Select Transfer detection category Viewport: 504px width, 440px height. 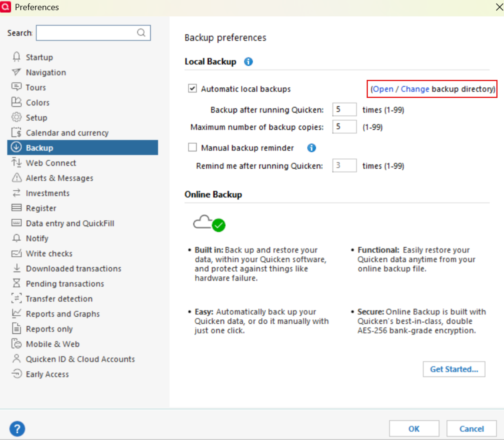[x=59, y=299]
